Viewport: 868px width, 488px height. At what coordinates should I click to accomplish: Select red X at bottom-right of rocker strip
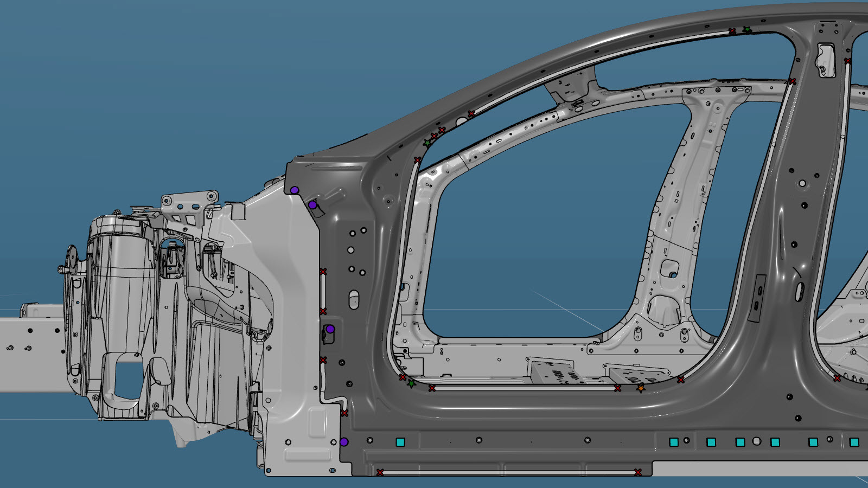click(x=638, y=472)
